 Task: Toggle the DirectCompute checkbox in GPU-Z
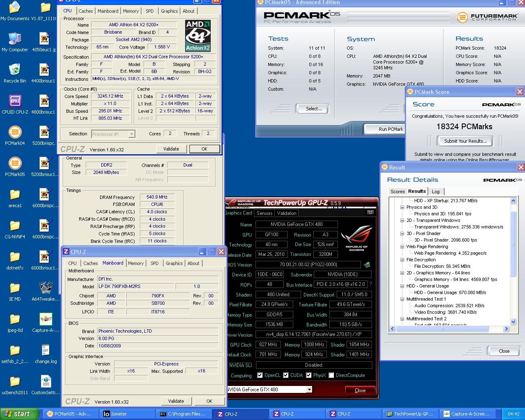click(x=331, y=375)
